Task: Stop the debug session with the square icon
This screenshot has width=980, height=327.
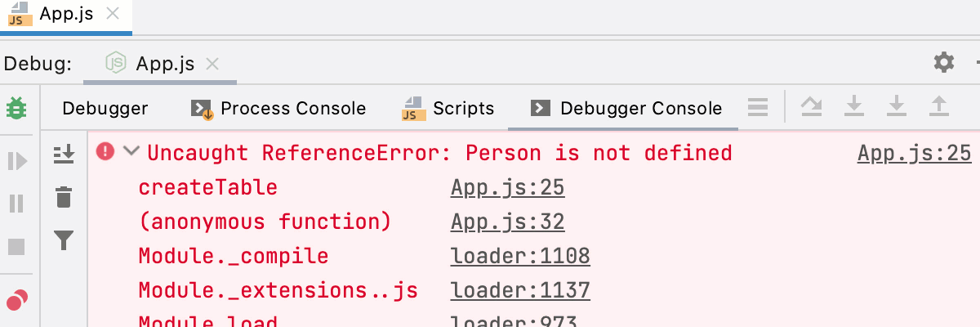Action: point(17,247)
